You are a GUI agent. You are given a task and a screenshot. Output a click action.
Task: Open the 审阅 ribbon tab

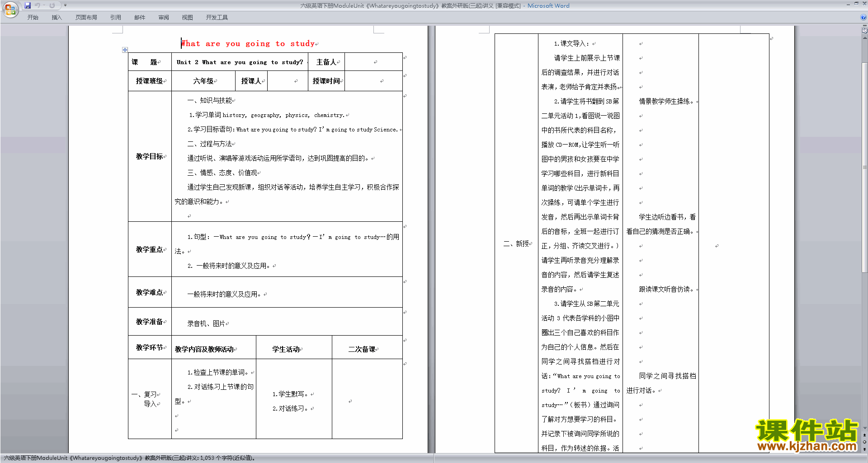164,18
